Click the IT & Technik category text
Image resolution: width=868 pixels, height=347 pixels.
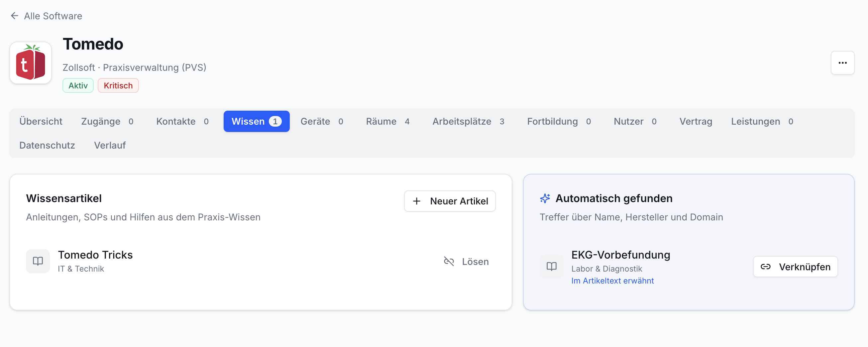(81, 269)
